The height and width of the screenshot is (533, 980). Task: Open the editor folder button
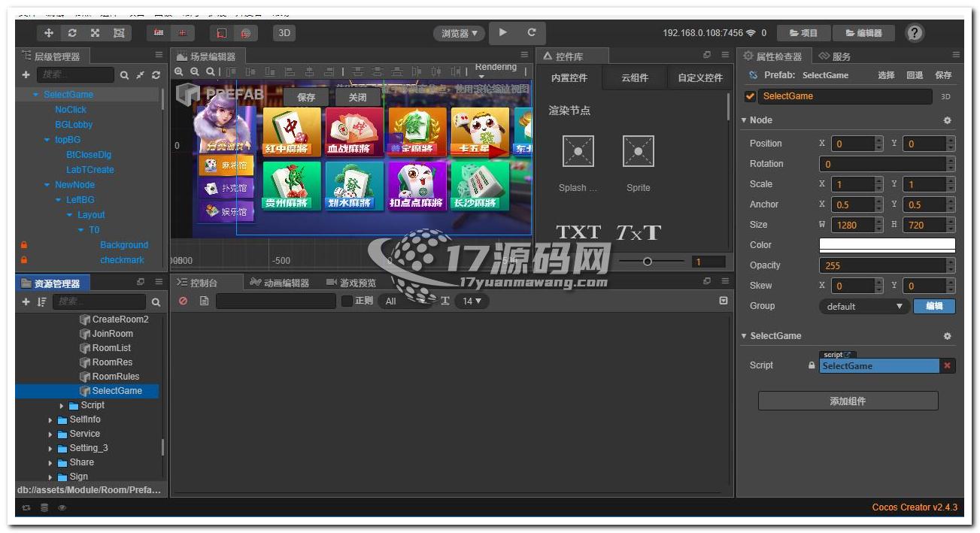[x=863, y=33]
